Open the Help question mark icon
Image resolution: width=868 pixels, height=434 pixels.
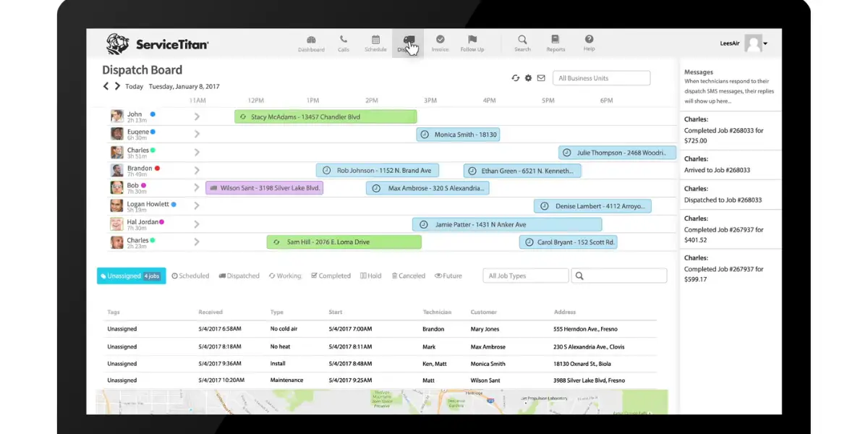tap(589, 43)
